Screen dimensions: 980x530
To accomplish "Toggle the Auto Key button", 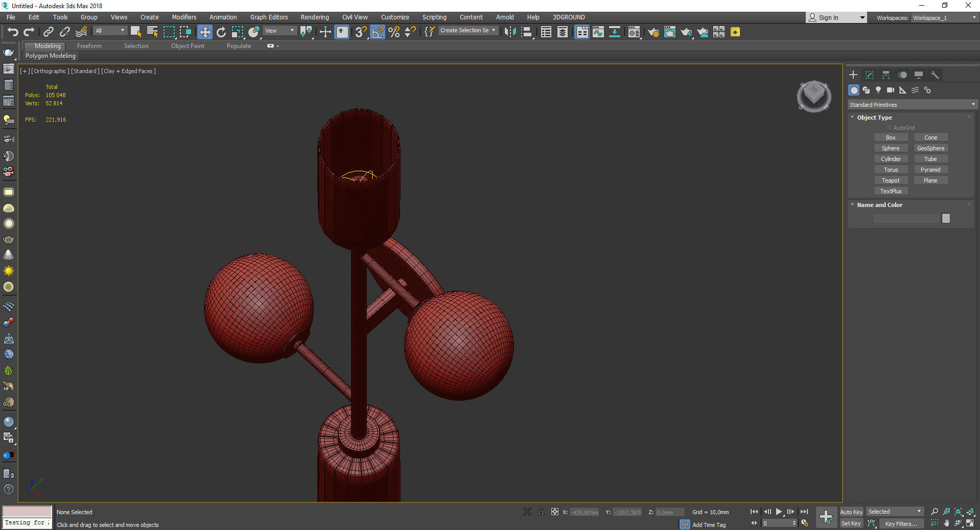I will click(851, 512).
